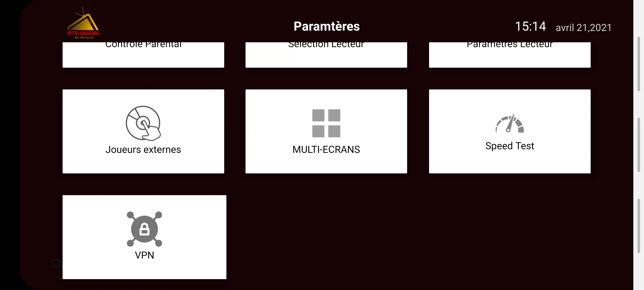
Task: Launch Speed Test tool
Action: pyautogui.click(x=509, y=131)
